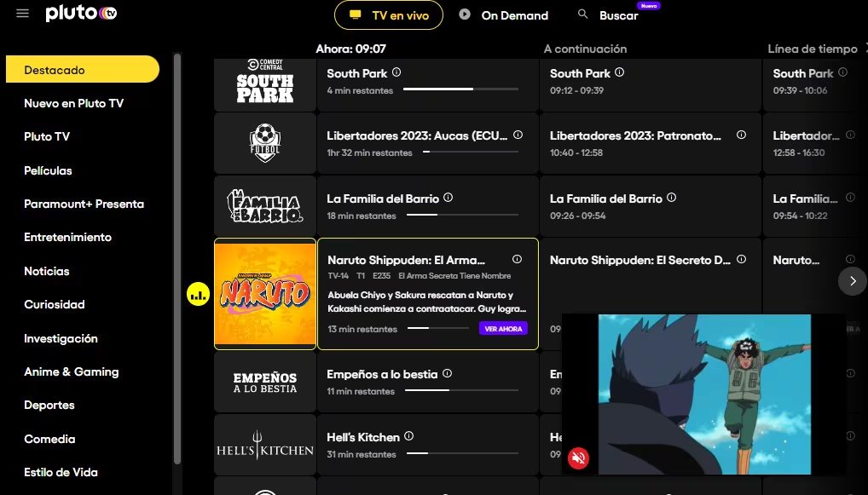Click the mini player video preview

point(703,394)
